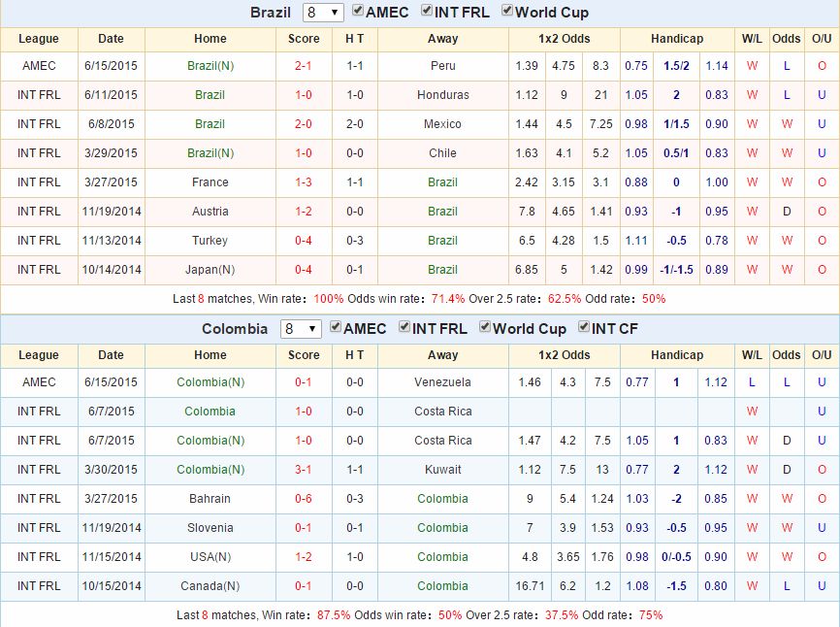This screenshot has height=627, width=840.
Task: Click League column header in Brazil table
Action: click(x=39, y=39)
